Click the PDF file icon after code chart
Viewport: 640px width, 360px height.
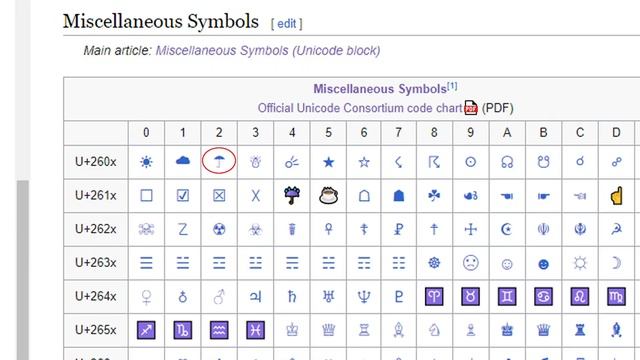(x=471, y=108)
